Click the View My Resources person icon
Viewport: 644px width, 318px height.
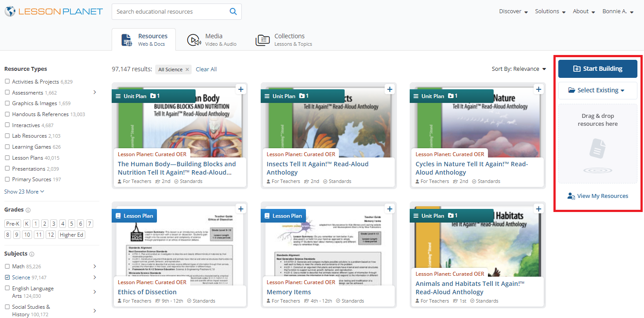[x=571, y=196]
